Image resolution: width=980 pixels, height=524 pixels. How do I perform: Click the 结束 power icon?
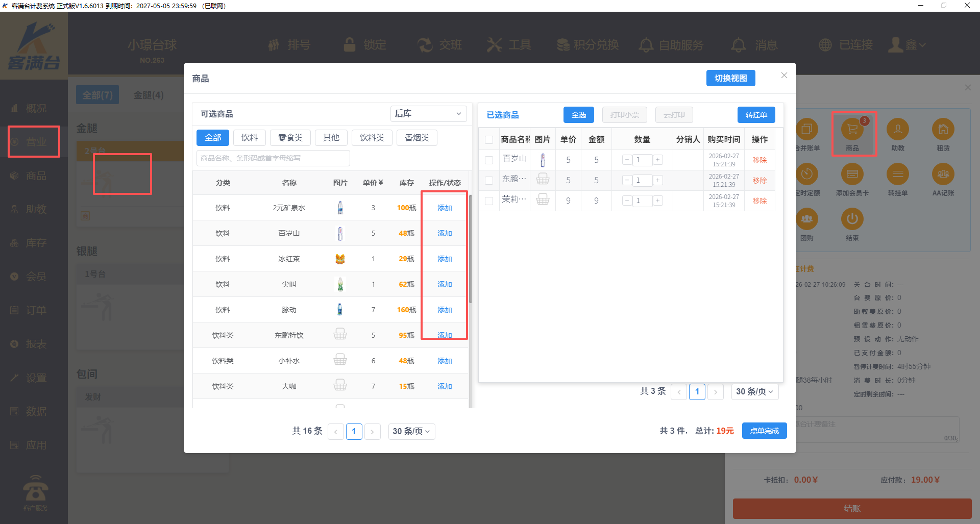[x=852, y=220]
